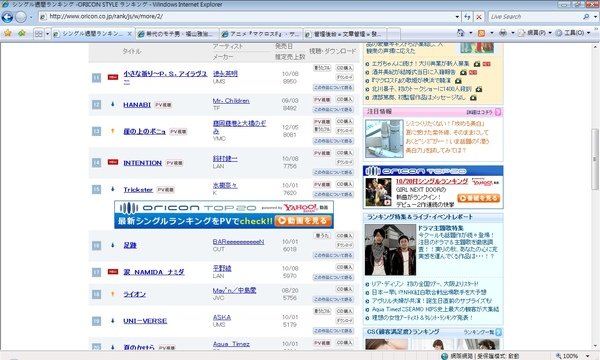
Task: Open the Tools (工具) menu dropdown
Action: [573, 33]
